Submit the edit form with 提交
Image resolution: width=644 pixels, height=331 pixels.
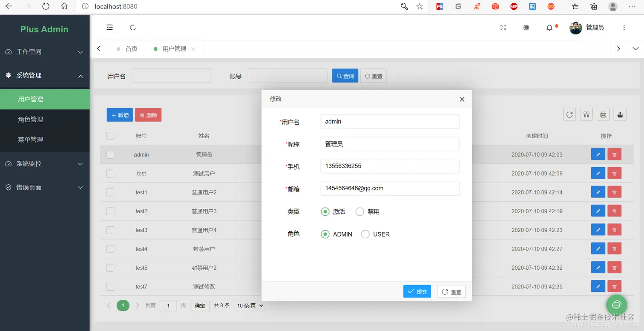417,291
